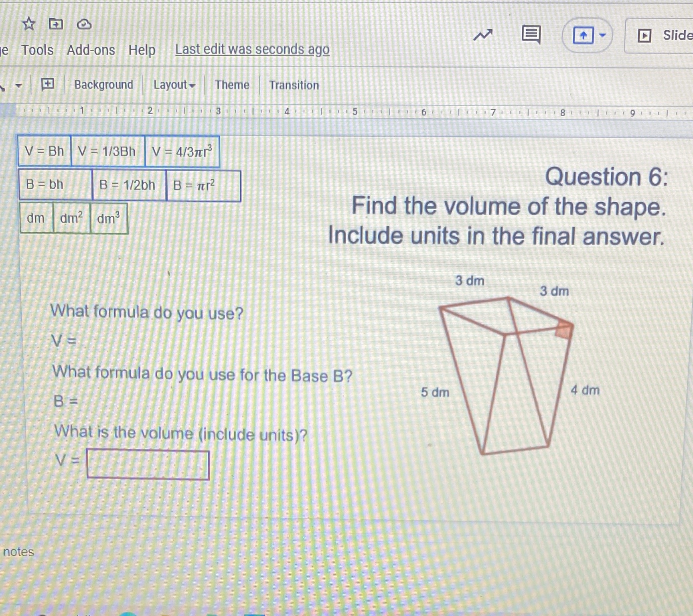
Task: Expand the present-to-meeting dropdown arrow
Action: 602,35
